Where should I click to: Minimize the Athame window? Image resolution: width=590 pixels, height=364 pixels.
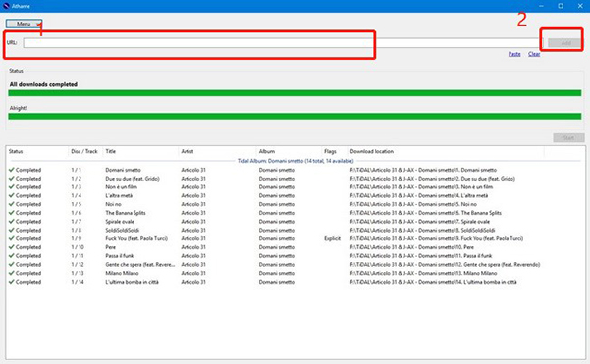point(541,6)
